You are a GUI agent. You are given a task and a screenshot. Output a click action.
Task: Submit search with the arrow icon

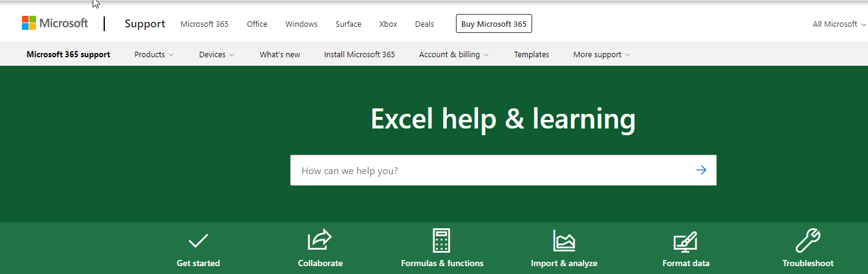(x=701, y=170)
